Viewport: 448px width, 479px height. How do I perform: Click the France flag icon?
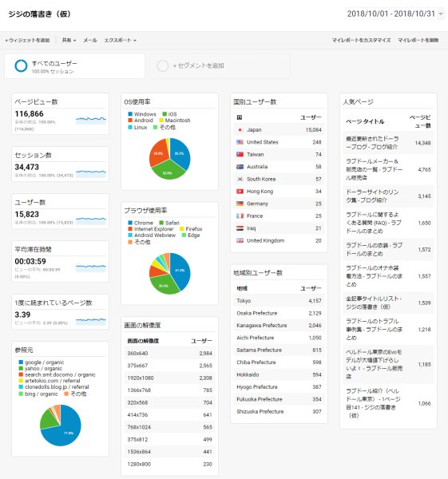pos(240,216)
